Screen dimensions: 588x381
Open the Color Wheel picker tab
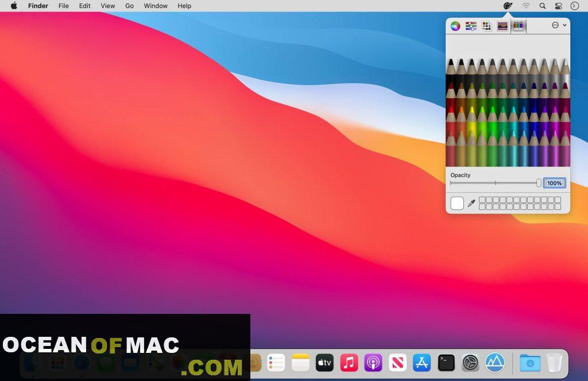pyautogui.click(x=455, y=26)
